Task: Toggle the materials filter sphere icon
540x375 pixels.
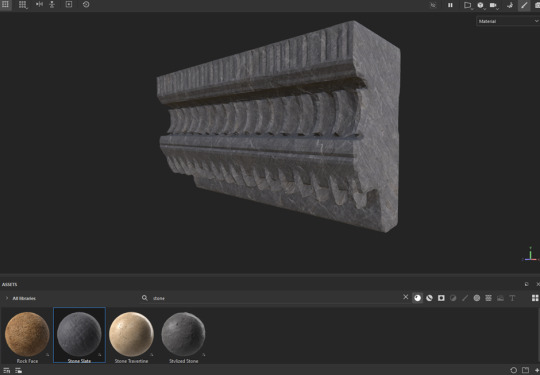Action: (x=417, y=298)
